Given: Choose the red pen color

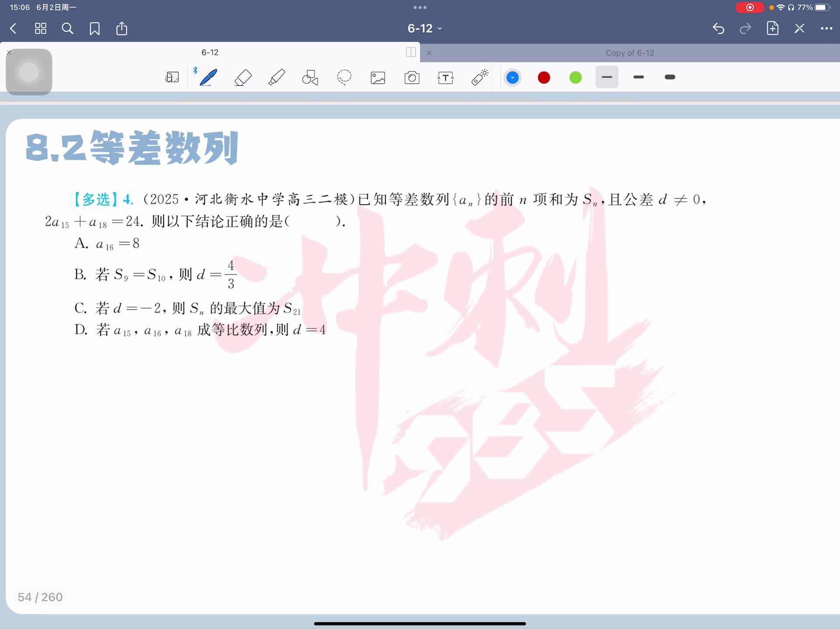Looking at the screenshot, I should click(544, 78).
